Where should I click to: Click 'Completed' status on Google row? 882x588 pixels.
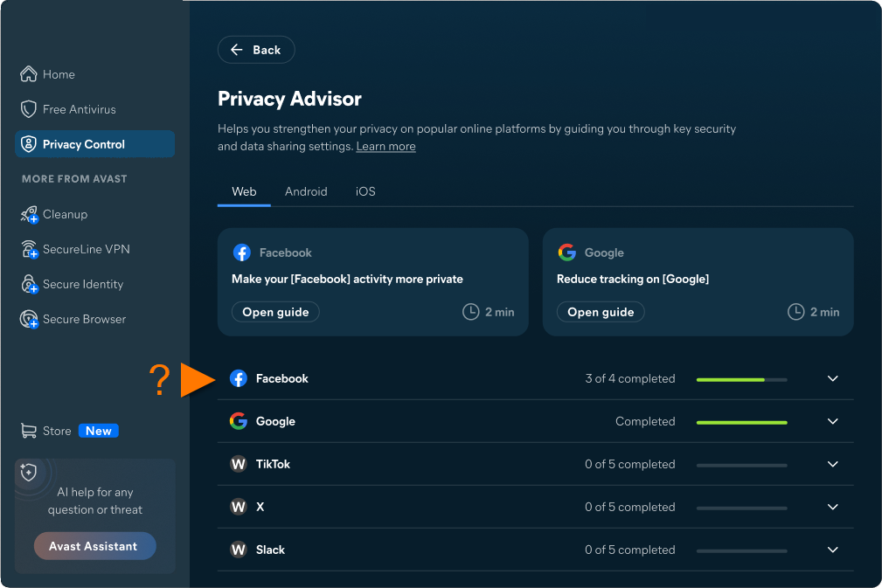(645, 421)
